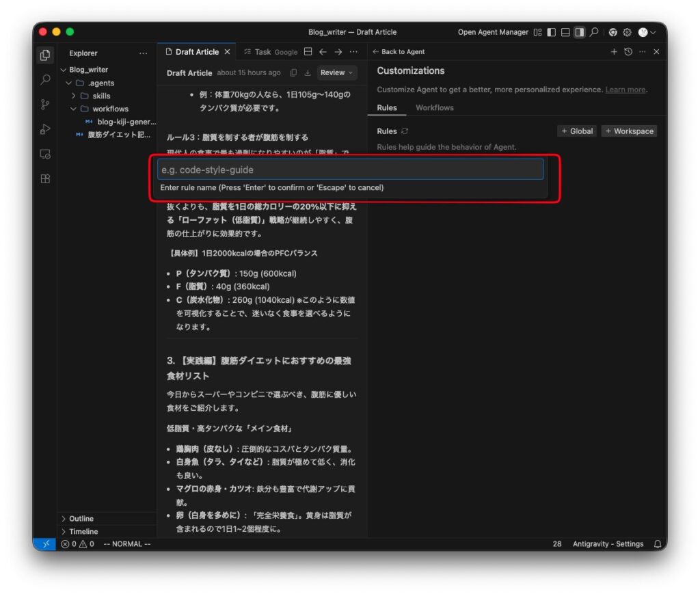
Task: Click the settings gear in title bar
Action: click(x=627, y=32)
